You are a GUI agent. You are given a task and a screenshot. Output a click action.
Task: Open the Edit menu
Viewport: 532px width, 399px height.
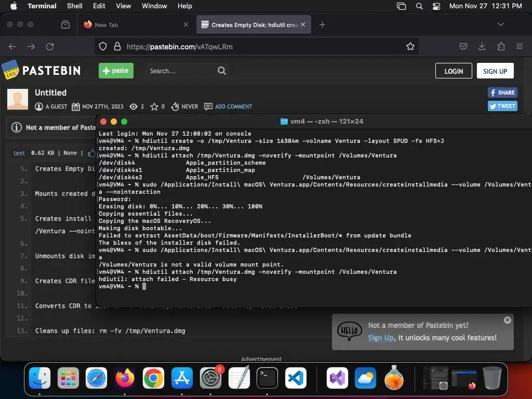click(99, 6)
